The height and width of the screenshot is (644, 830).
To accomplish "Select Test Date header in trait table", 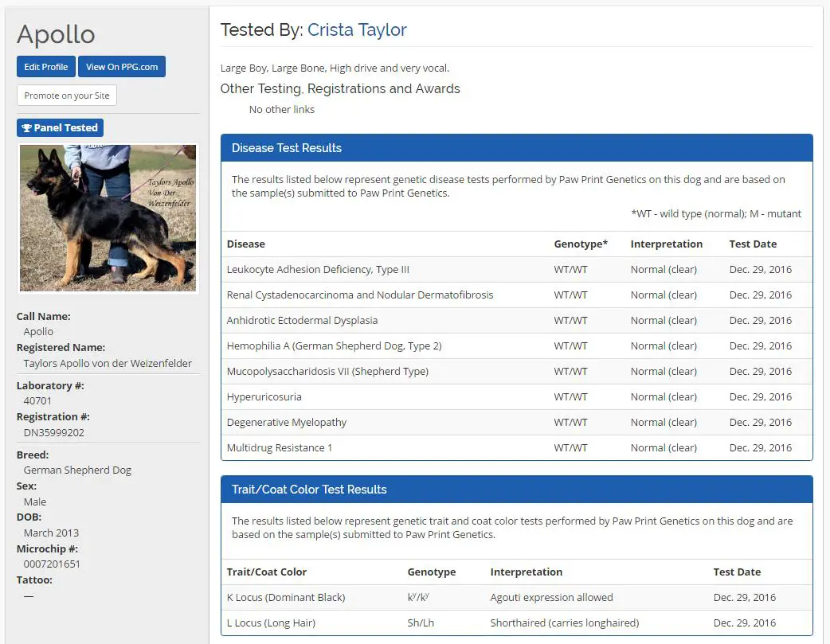I will tap(737, 572).
